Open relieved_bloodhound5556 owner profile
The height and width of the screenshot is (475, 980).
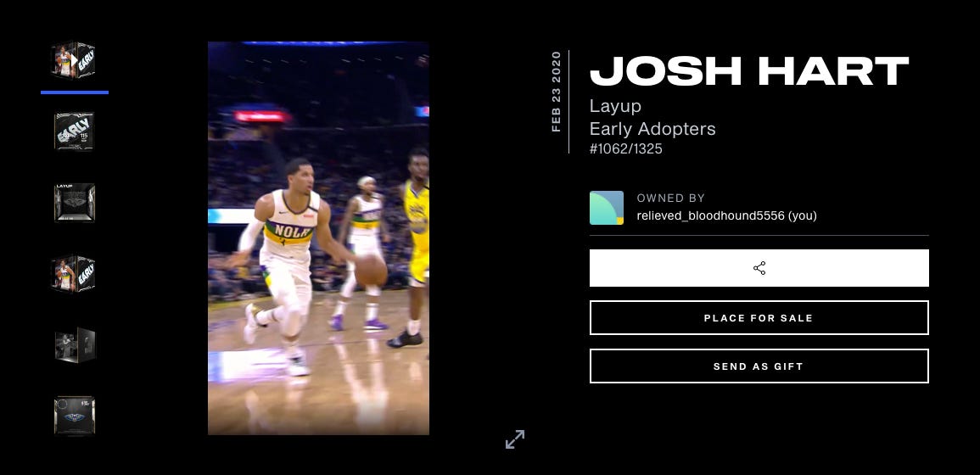[x=726, y=216]
